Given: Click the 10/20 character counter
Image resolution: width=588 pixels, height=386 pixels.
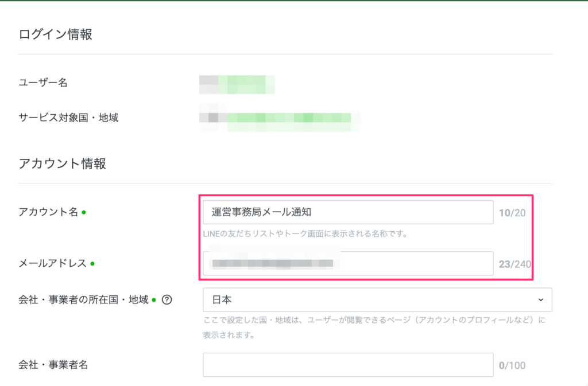Looking at the screenshot, I should [512, 213].
